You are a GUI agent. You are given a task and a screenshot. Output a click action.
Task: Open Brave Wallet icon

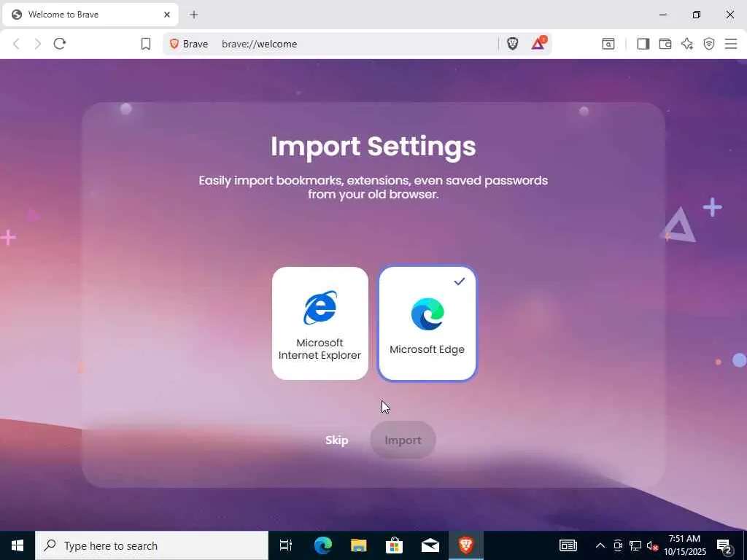click(665, 44)
